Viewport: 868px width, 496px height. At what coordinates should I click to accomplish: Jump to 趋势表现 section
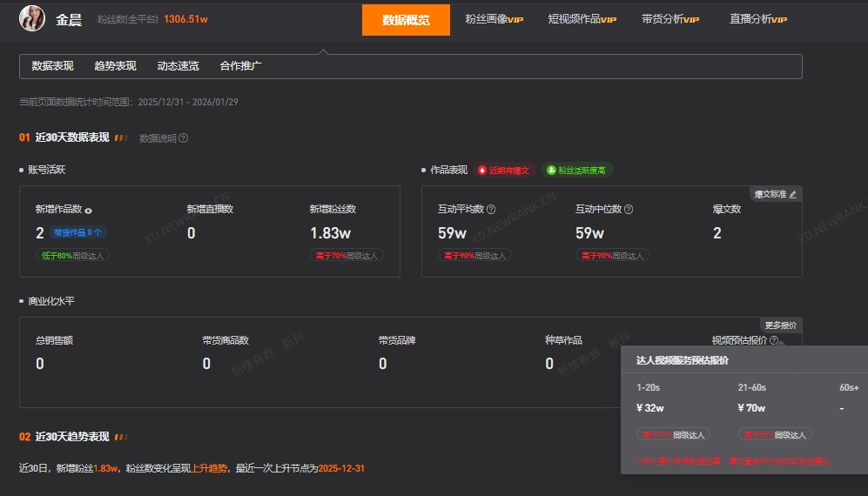coord(115,66)
